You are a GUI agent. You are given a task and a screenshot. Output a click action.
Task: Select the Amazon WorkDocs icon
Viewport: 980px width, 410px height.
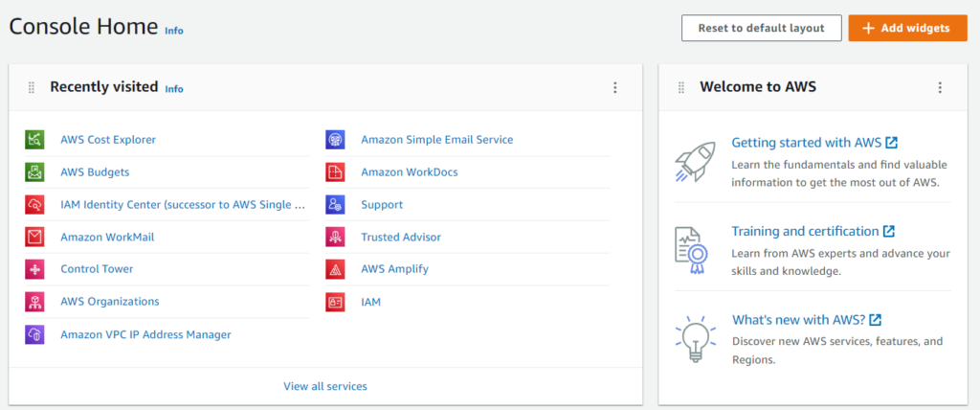click(x=335, y=172)
